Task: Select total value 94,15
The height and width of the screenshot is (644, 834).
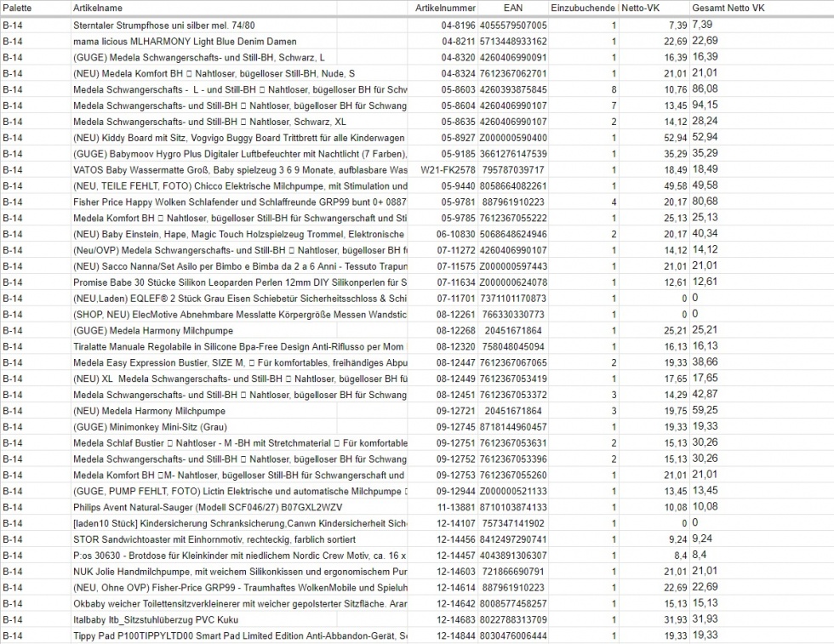Action: [705, 105]
